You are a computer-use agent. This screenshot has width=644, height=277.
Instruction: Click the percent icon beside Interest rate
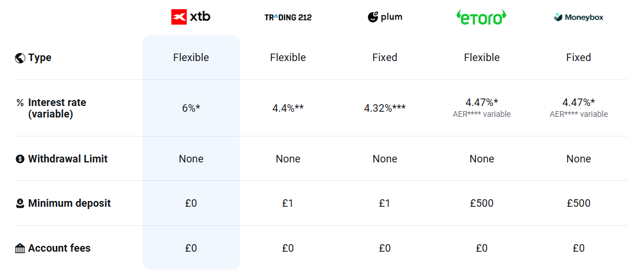pos(20,103)
